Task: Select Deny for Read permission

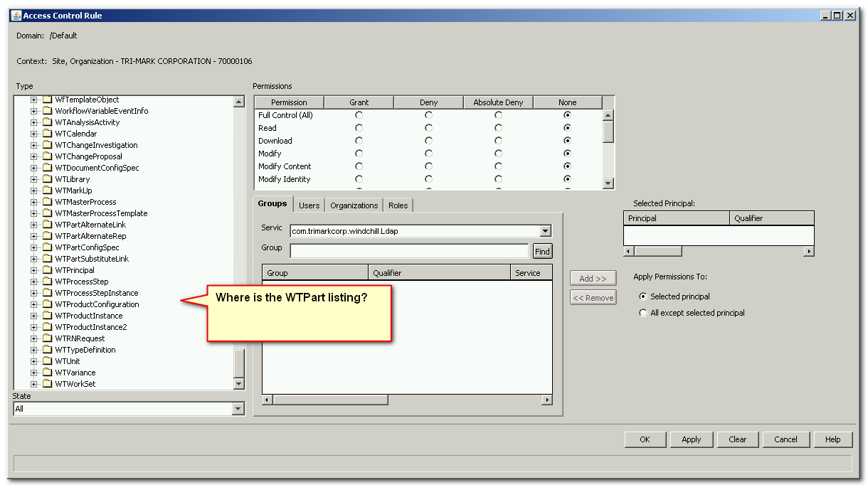Action: (428, 128)
